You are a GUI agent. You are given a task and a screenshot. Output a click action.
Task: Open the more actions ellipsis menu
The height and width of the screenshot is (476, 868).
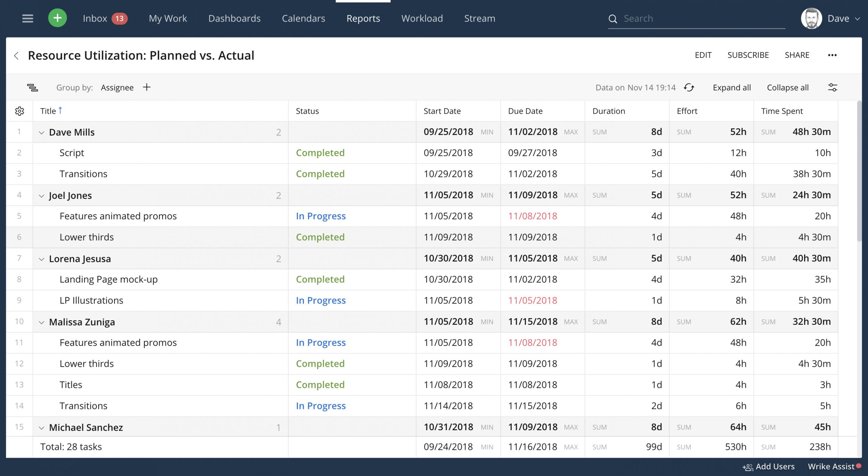tap(832, 55)
